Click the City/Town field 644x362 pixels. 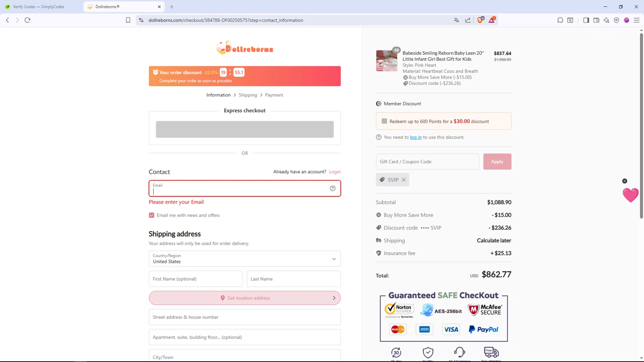(245, 356)
